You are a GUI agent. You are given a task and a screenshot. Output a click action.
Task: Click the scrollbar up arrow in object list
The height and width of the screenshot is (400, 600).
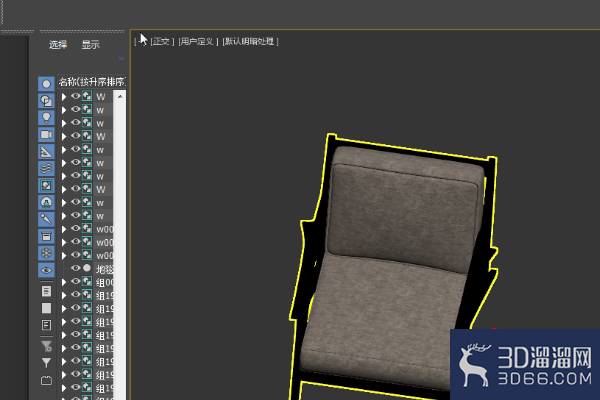(120, 96)
